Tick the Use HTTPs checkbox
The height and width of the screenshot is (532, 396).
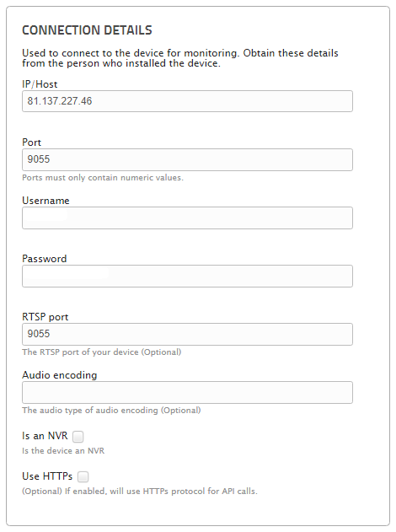[83, 476]
